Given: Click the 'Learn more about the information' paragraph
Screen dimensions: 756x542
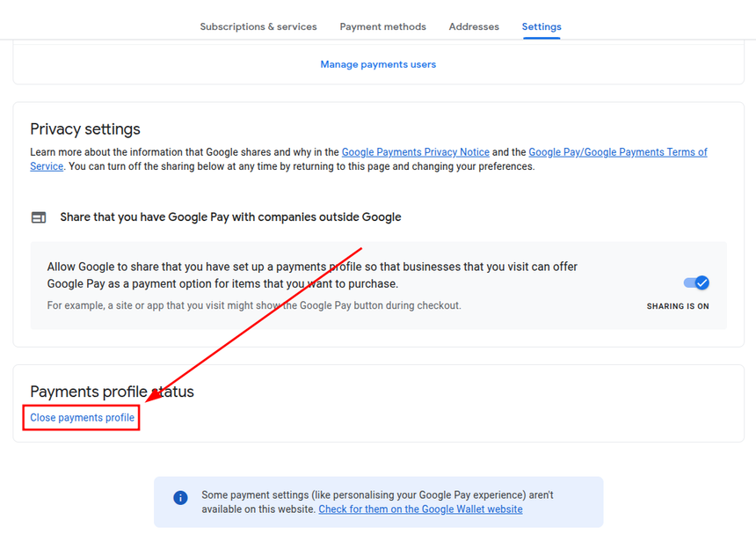Looking at the screenshot, I should click(185, 152).
